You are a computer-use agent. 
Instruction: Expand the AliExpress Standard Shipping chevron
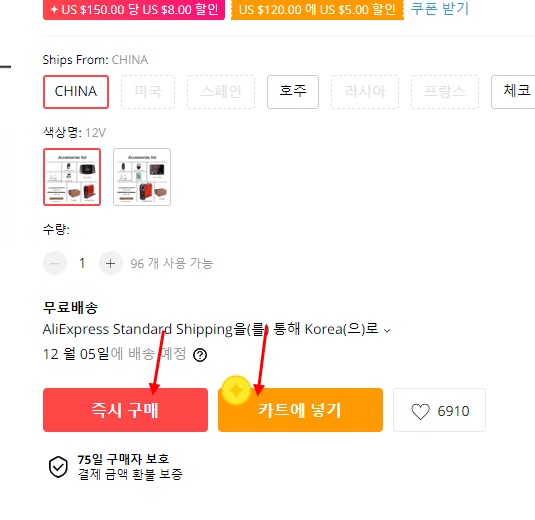(387, 331)
